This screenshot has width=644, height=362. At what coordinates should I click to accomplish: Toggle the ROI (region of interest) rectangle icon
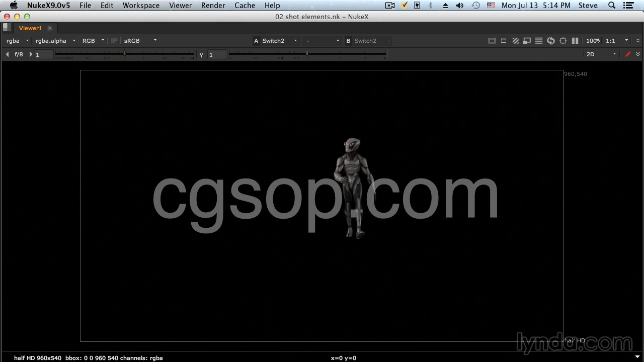pos(504,41)
